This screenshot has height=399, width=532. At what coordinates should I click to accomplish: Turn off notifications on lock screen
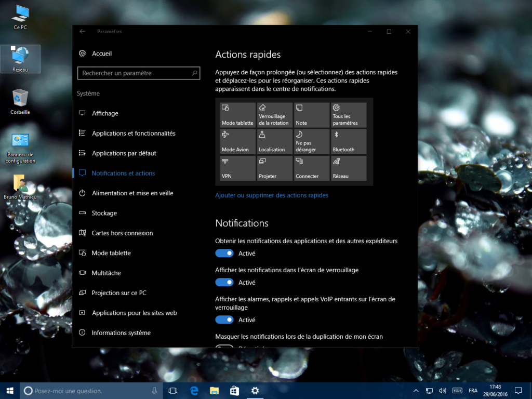[224, 282]
